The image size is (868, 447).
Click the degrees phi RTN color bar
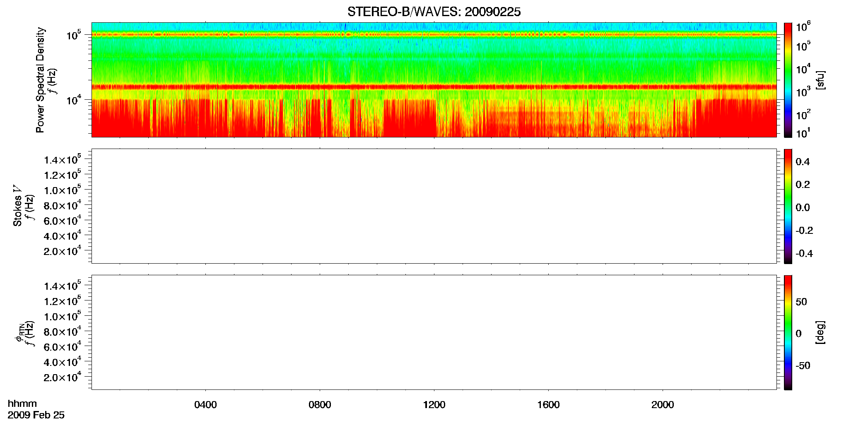tap(788, 332)
